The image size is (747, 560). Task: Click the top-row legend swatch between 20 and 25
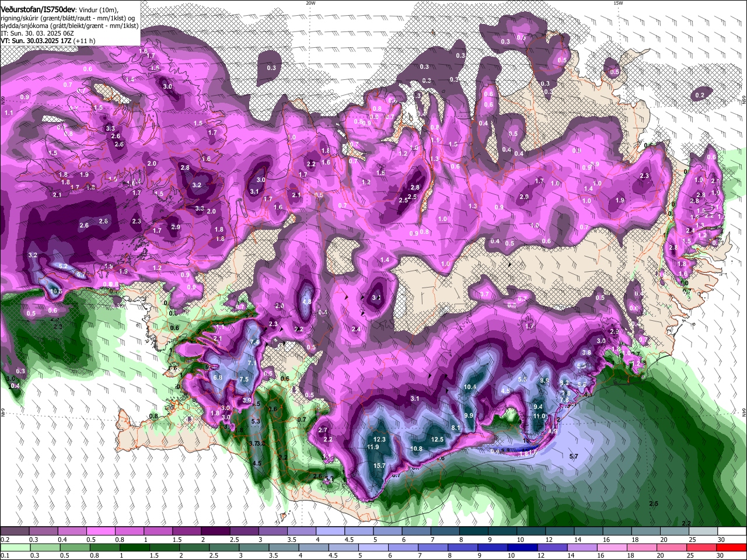[x=674, y=531]
